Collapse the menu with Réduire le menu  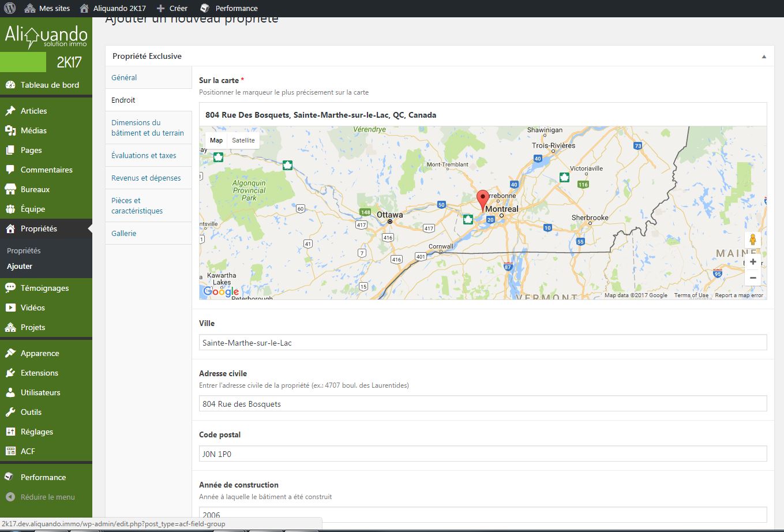tap(46, 497)
